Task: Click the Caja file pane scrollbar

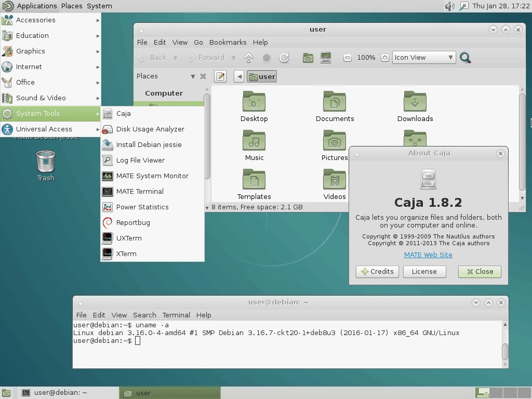Action: click(522, 143)
